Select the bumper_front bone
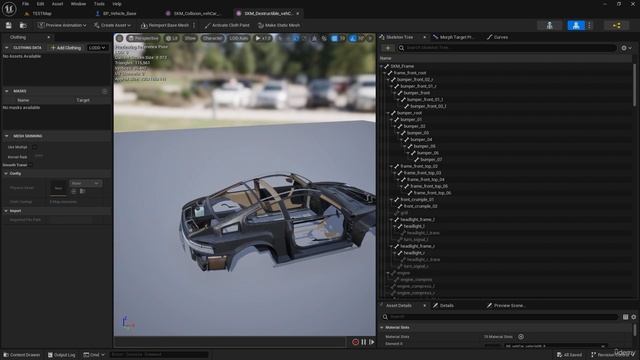This screenshot has height=360, width=640. click(x=416, y=93)
